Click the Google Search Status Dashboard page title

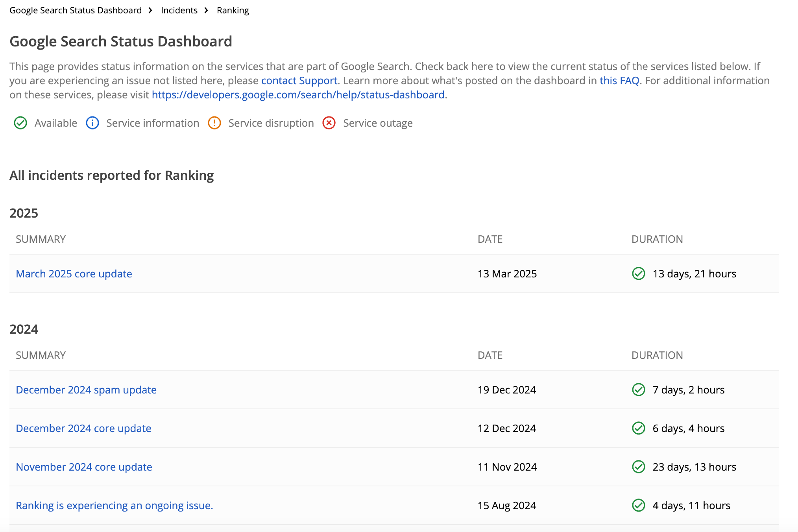(121, 41)
